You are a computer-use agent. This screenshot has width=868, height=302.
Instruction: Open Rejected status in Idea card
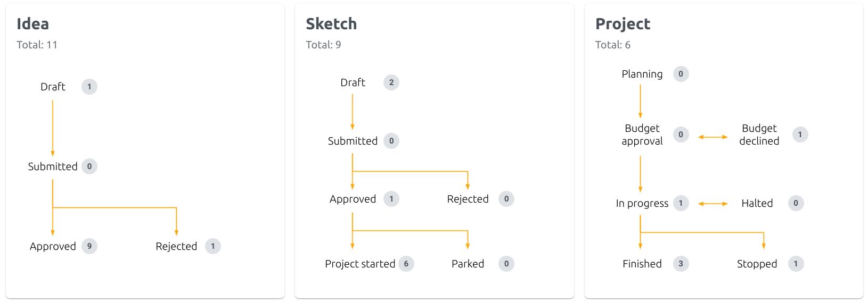[x=176, y=246]
